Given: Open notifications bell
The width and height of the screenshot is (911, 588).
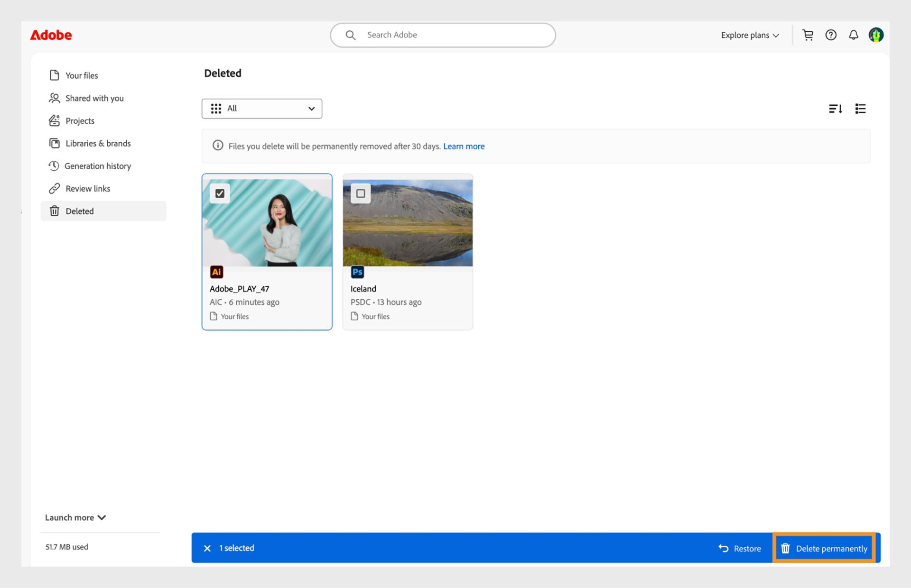Looking at the screenshot, I should click(853, 35).
